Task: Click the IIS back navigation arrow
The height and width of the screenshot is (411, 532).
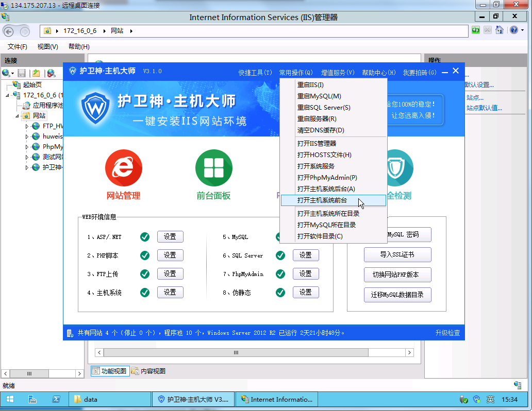Action: (8, 31)
